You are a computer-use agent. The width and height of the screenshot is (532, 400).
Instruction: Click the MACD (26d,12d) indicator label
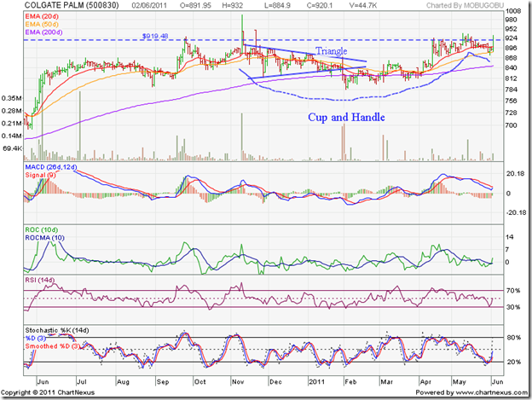tap(51, 167)
